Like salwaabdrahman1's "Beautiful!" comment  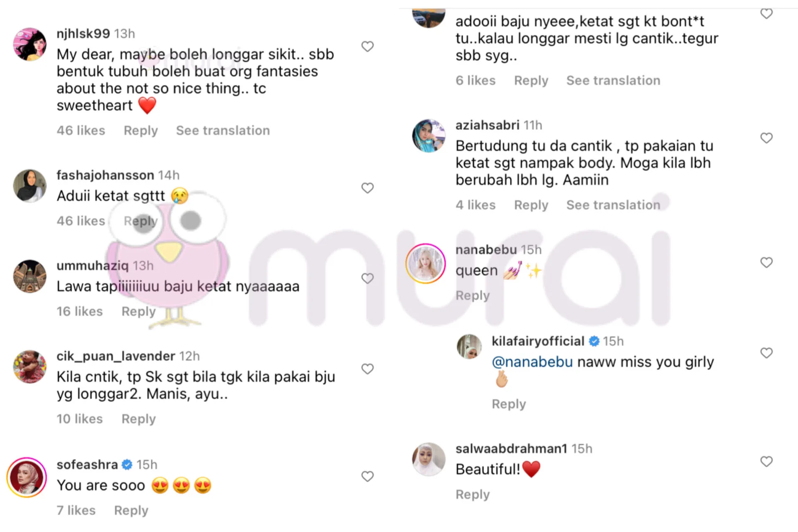click(x=766, y=461)
